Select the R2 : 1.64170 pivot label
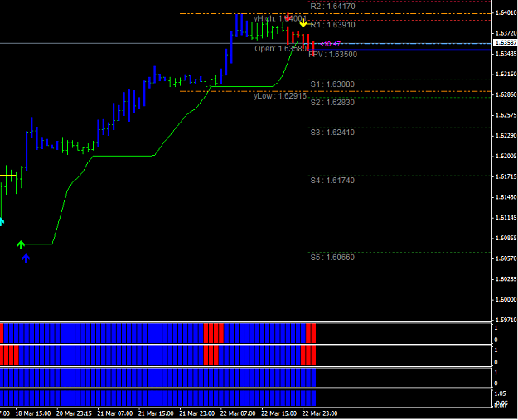Viewport: 518px width, 420px height. coord(332,7)
